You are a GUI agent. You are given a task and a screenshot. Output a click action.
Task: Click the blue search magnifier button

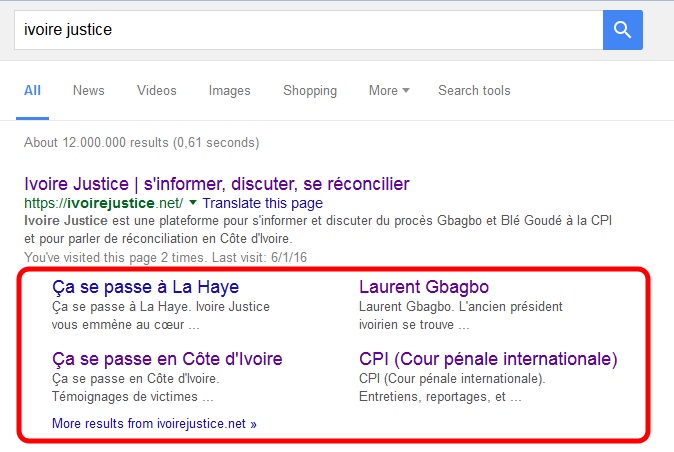622,30
